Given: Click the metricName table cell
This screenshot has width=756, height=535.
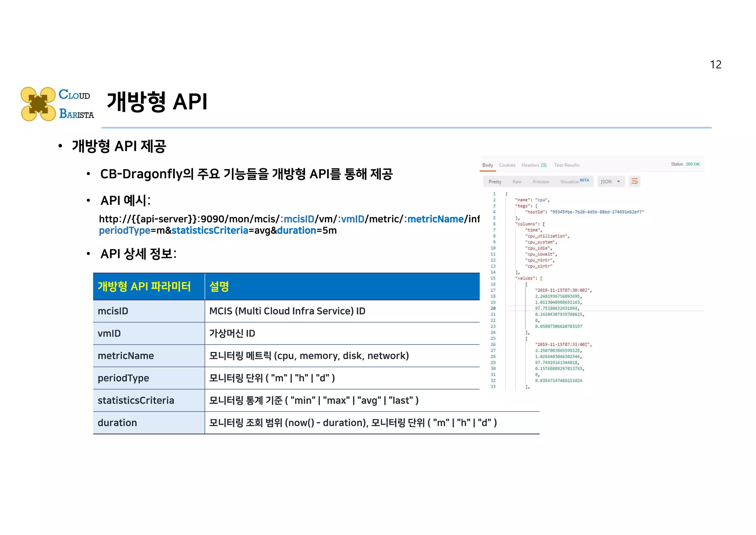Looking at the screenshot, I should pos(149,356).
